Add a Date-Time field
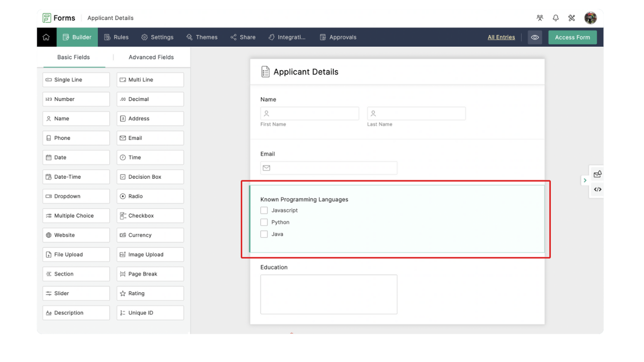Viewport: 644px width, 362px height. click(76, 177)
